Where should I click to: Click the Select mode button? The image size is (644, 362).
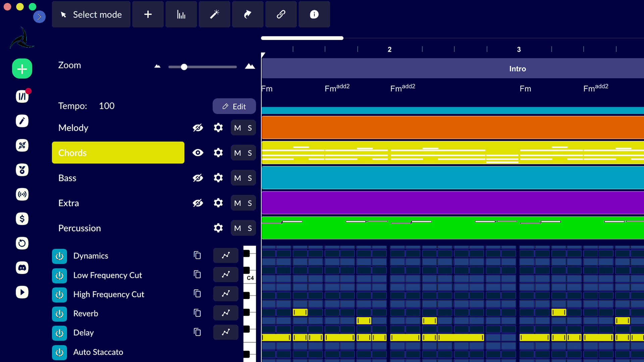[x=91, y=14]
